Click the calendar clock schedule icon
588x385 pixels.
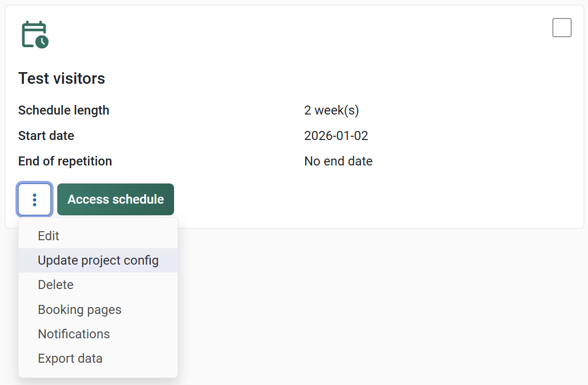pos(34,35)
